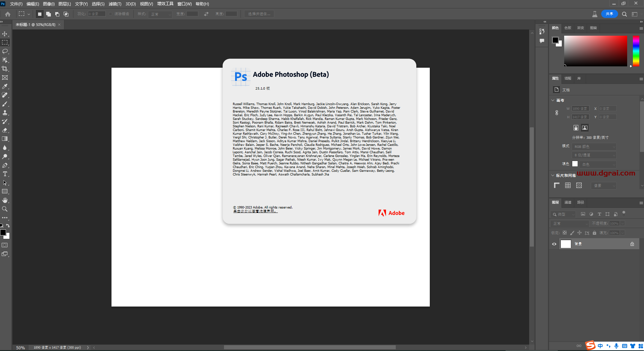
Task: Open the 8 位/通道 bit depth dropdown
Action: 594,155
